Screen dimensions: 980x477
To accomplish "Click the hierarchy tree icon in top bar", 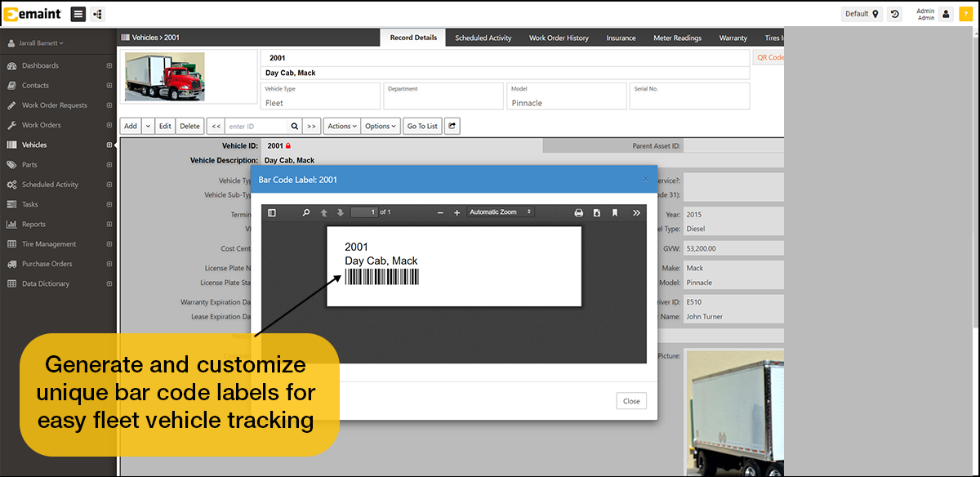I will [x=98, y=14].
